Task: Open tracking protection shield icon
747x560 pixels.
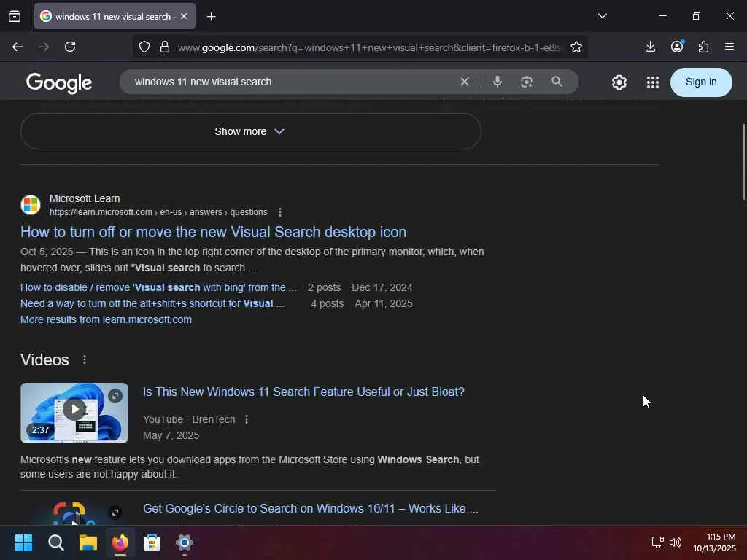Action: (x=144, y=47)
